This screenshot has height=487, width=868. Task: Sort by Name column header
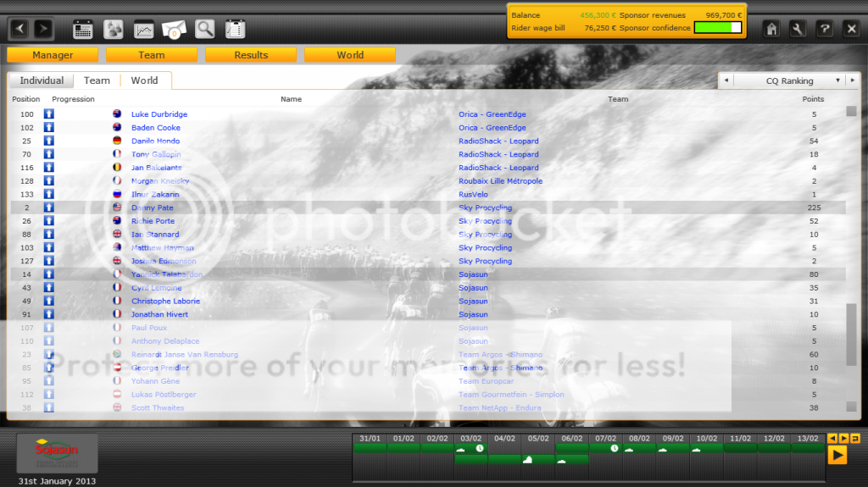[x=291, y=99]
